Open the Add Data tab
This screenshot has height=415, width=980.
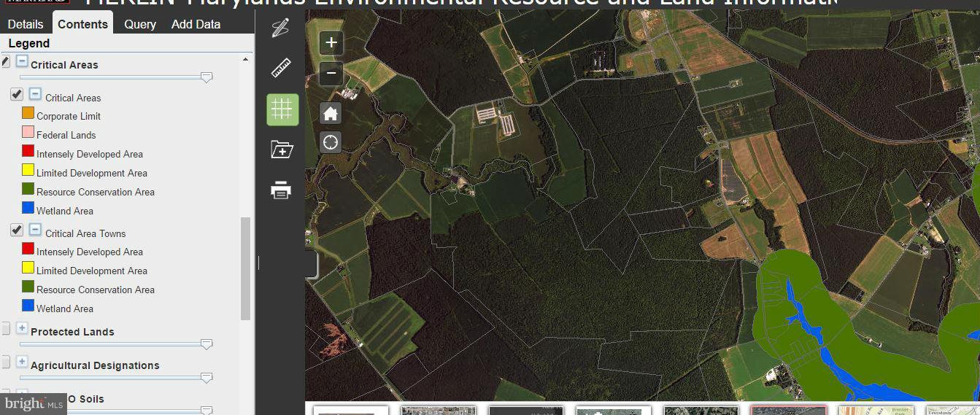[196, 24]
